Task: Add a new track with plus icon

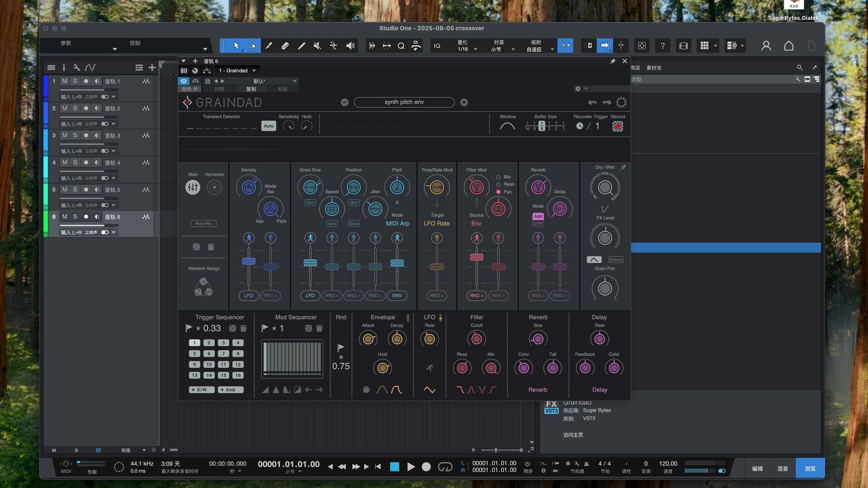Action: pos(152,68)
